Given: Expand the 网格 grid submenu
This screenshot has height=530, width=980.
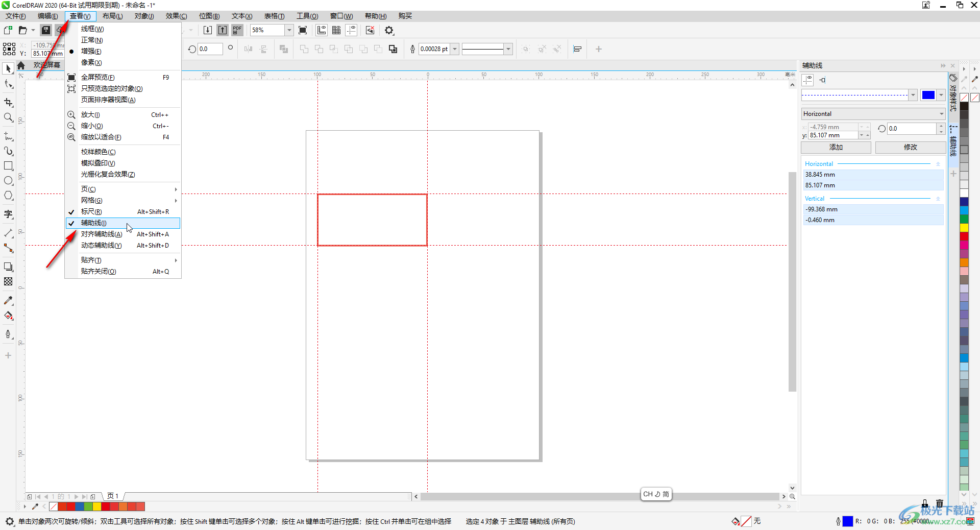Looking at the screenshot, I should coord(123,201).
